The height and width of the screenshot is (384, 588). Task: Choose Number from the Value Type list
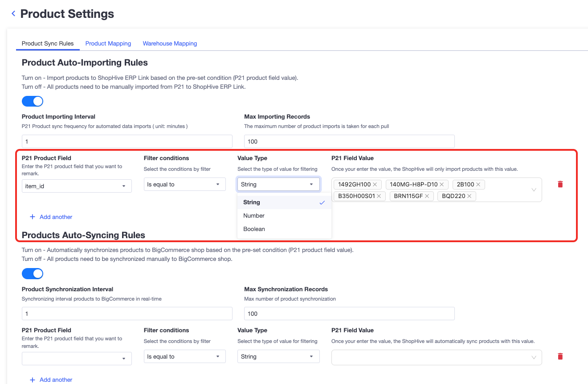[254, 216]
